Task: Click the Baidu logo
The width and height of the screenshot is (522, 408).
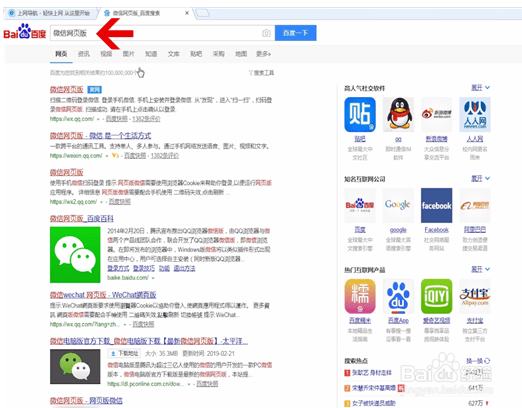Action: coord(25,32)
